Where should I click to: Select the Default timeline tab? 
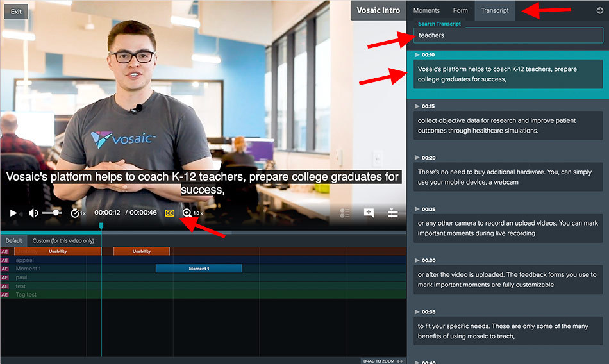[13, 240]
